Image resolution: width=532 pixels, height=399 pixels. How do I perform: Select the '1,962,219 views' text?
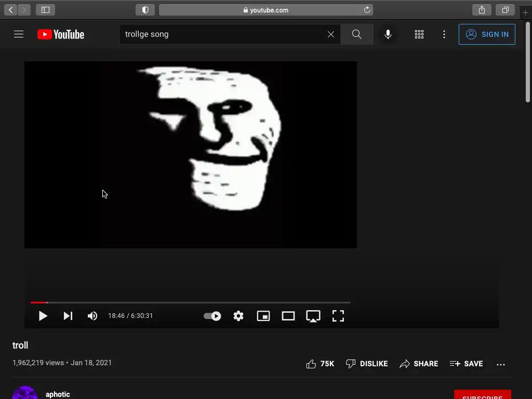pyautogui.click(x=38, y=363)
